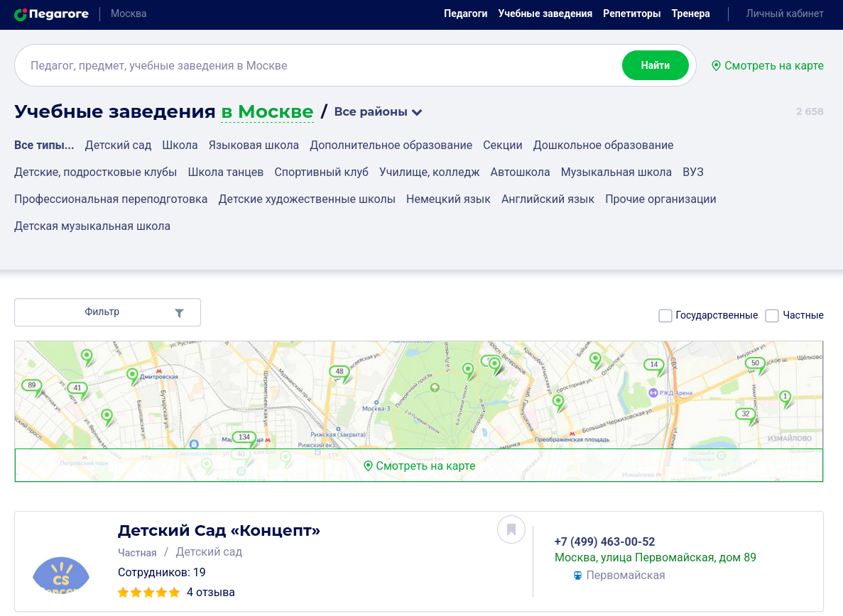
Task: Click the map marker numbered 48
Action: (x=338, y=370)
